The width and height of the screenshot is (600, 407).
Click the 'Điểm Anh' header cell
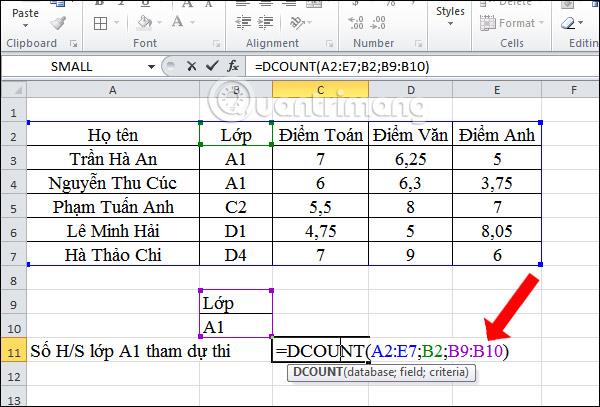497,134
